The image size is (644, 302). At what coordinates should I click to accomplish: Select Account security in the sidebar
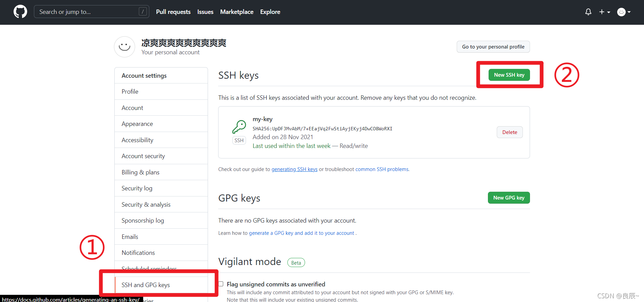pos(161,156)
